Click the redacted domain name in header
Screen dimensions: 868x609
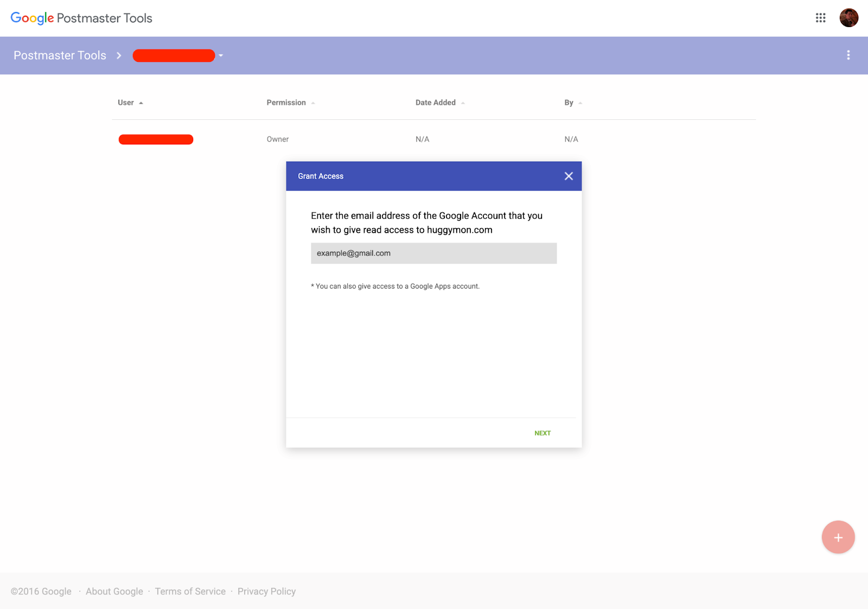(x=174, y=55)
